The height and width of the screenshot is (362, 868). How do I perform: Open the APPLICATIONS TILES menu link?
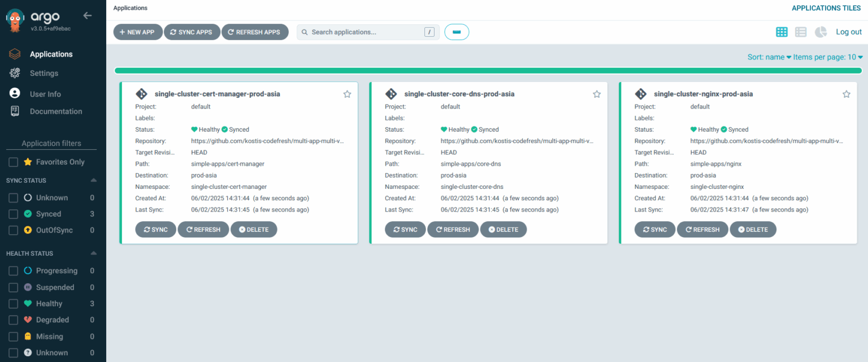[x=826, y=8]
